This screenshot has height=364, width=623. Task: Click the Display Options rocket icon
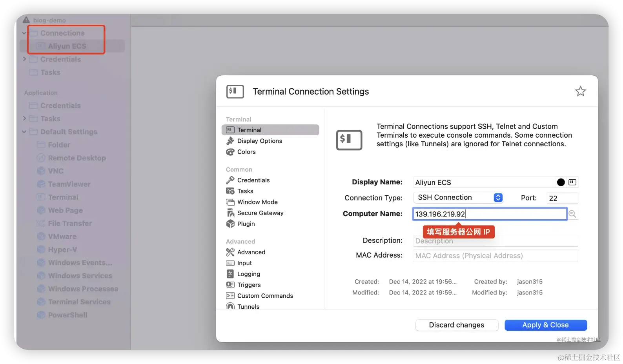(x=230, y=141)
